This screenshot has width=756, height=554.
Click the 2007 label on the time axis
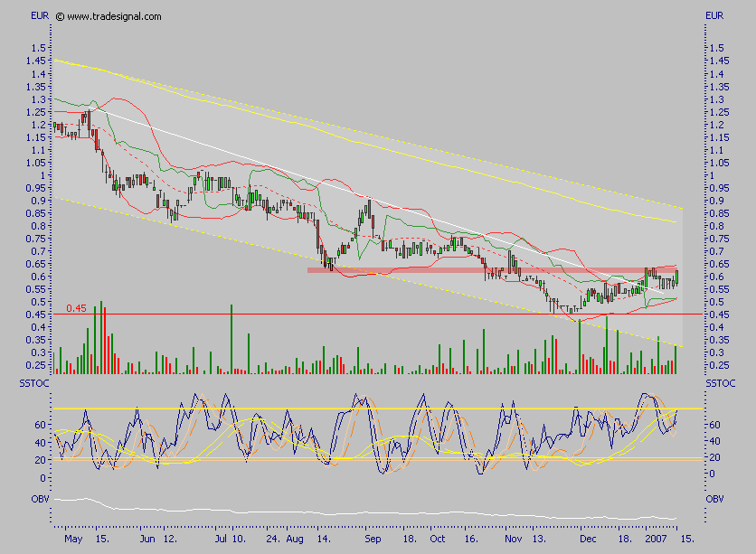656,536
